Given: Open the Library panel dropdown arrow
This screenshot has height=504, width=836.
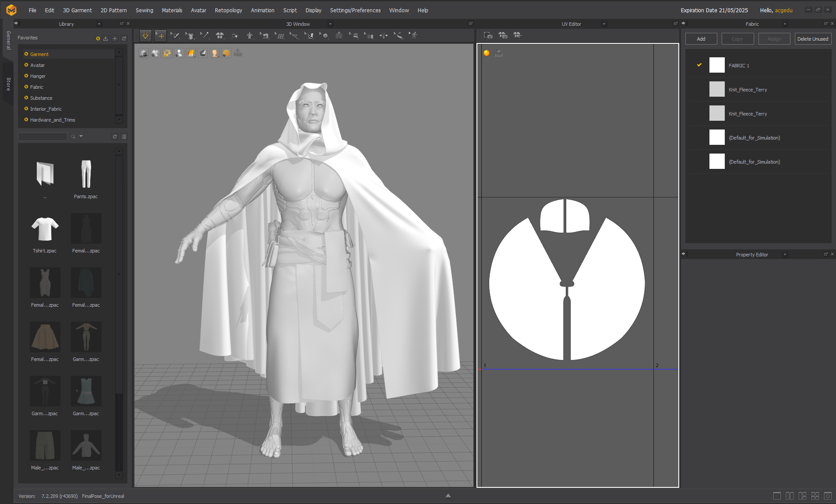Looking at the screenshot, I should [99, 24].
